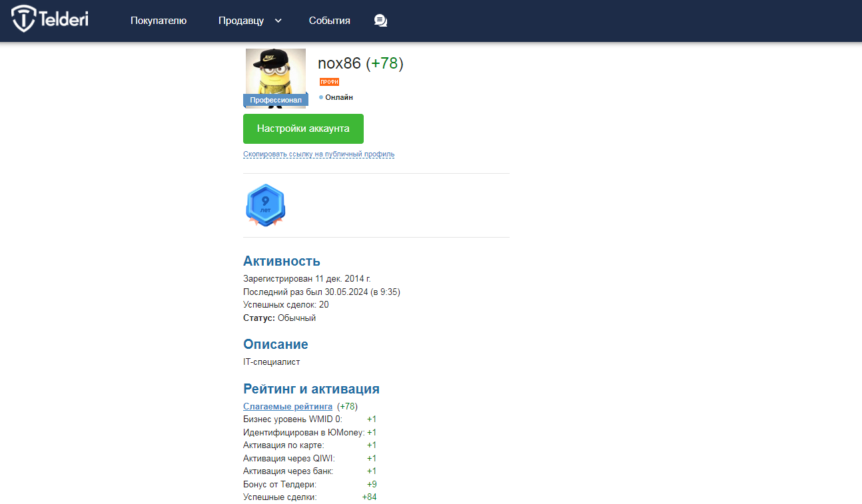Open the События menu item
This screenshot has height=504, width=862.
(330, 21)
